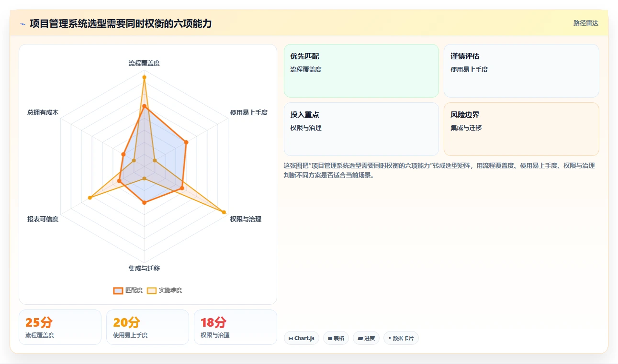618x364 pixels.
Task: Click the 报表可信度 radar axis label
Action: click(43, 219)
